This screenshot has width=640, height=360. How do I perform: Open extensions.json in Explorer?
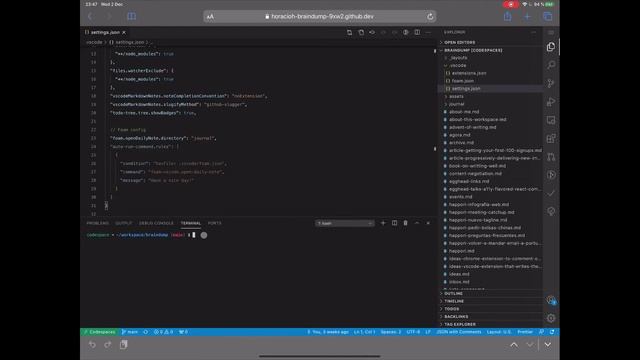tap(469, 73)
